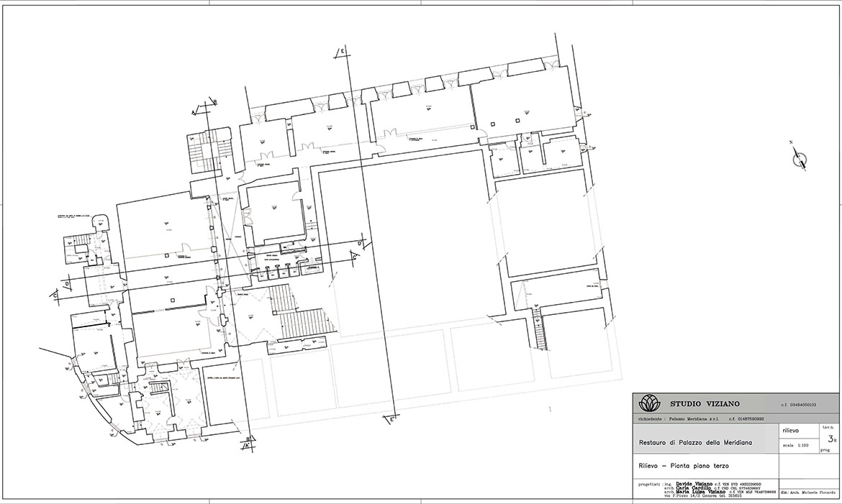Select the section marker E' at bottom
This screenshot has width=842, height=504.
[x=392, y=418]
